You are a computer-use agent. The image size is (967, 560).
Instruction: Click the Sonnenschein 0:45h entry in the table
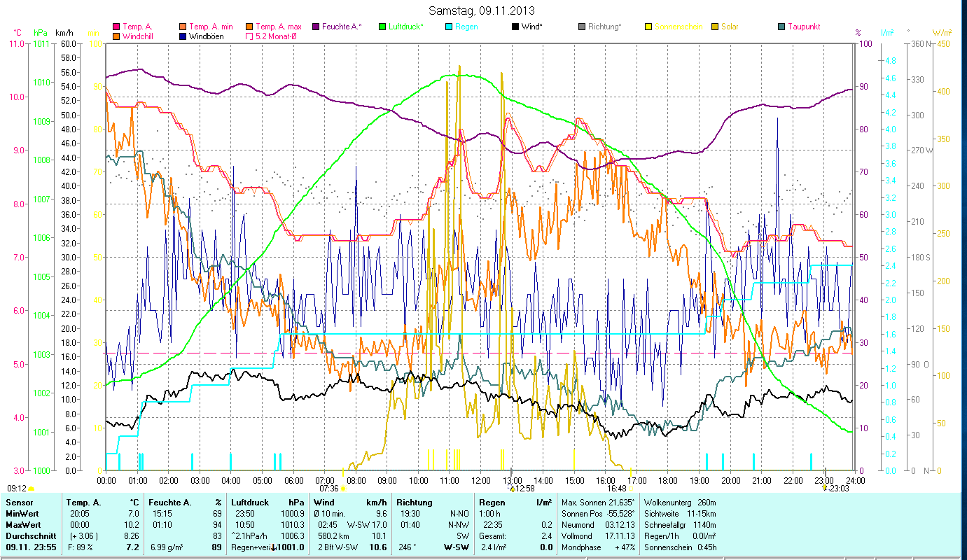pos(680,547)
